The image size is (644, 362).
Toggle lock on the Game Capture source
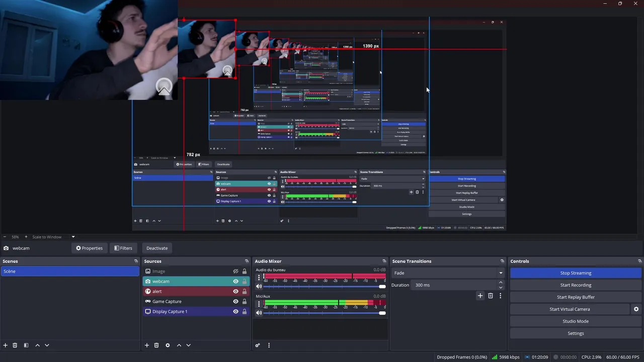coord(245,302)
